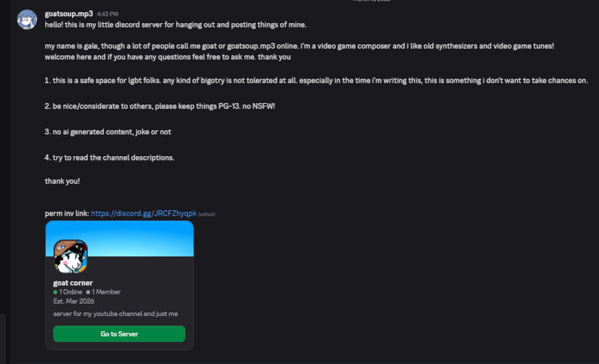Image resolution: width=599 pixels, height=364 pixels.
Task: Click the "perm inv link:" label text
Action: tap(66, 214)
